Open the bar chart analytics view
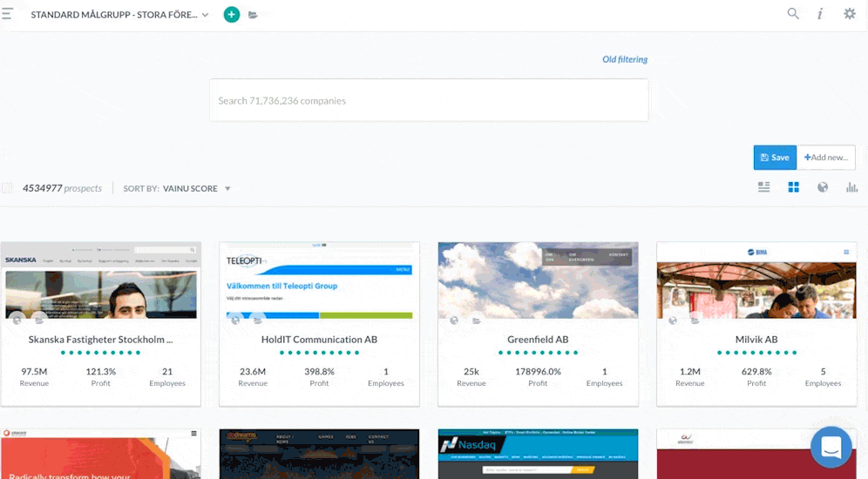This screenshot has height=479, width=868. pyautogui.click(x=851, y=187)
